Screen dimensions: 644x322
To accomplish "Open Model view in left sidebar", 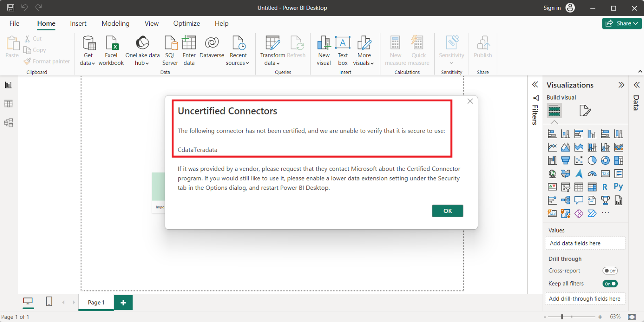I will (8, 123).
